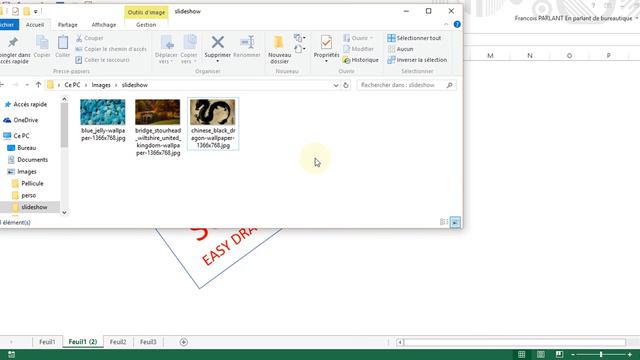Open the Explorer help icon
This screenshot has width=640, height=360.
[x=457, y=24]
